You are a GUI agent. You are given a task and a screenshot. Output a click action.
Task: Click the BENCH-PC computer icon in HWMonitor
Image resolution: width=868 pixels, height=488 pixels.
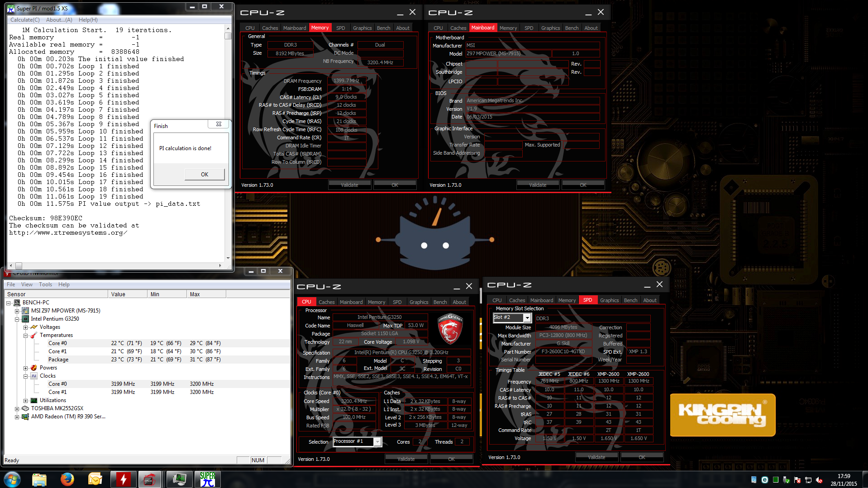[17, 303]
